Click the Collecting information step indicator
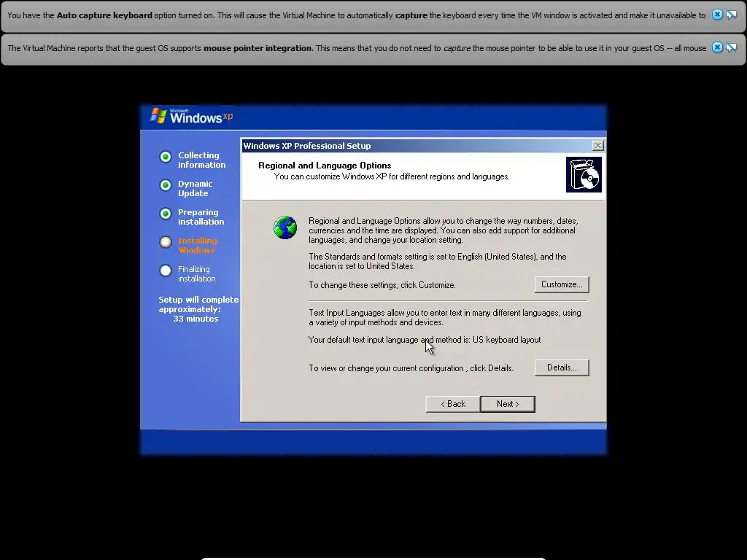Viewport: 747px width, 560px height. [166, 157]
